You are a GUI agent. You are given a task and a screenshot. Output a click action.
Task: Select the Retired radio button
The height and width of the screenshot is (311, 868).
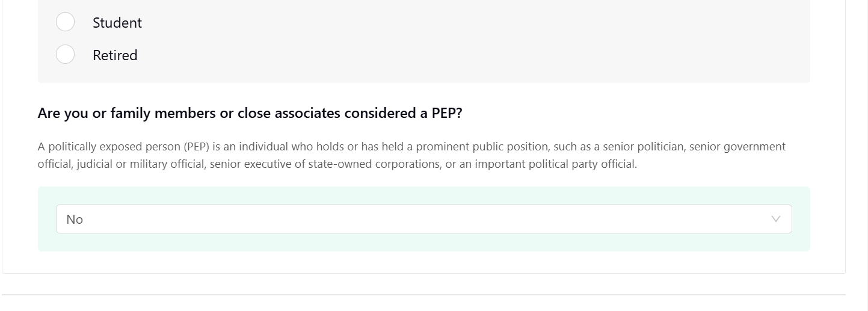point(65,54)
